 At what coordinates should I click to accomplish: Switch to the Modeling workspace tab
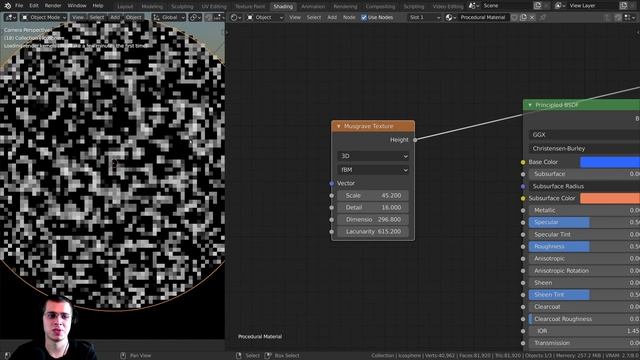click(x=152, y=7)
